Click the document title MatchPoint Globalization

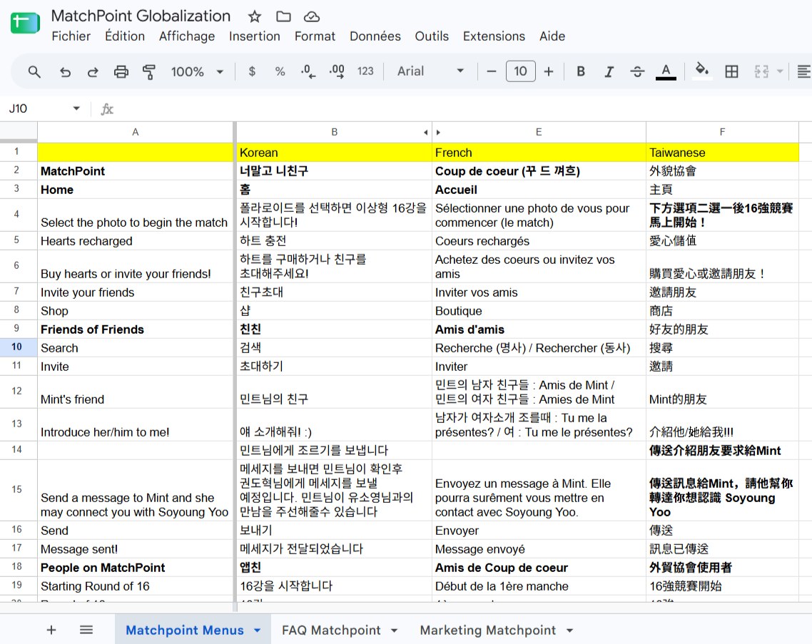tap(141, 16)
